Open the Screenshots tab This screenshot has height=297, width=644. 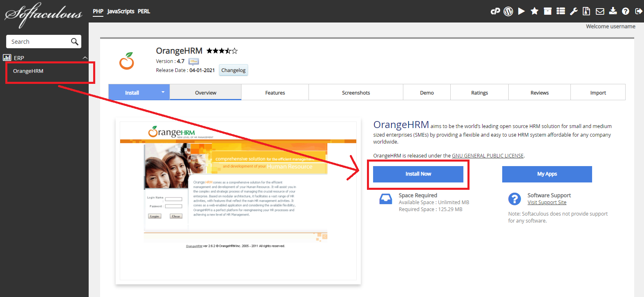[356, 93]
